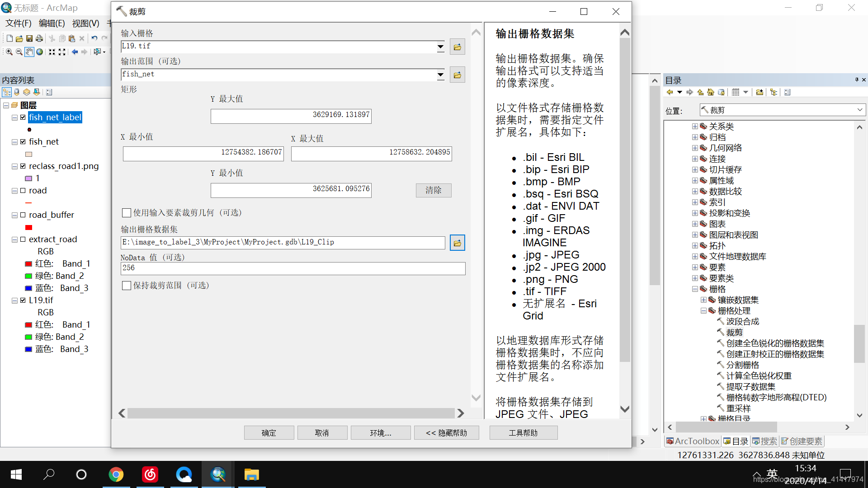Click the Save disk icon in toolbar
Screen dimensions: 868x488
coord(29,38)
